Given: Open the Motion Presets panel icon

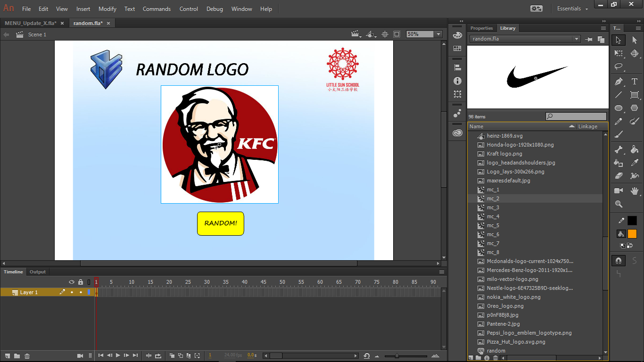Looking at the screenshot, I should (x=457, y=114).
